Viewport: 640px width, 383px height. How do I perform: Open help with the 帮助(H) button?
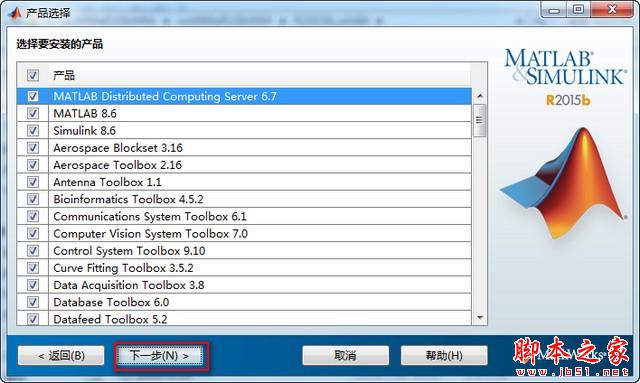pos(444,356)
